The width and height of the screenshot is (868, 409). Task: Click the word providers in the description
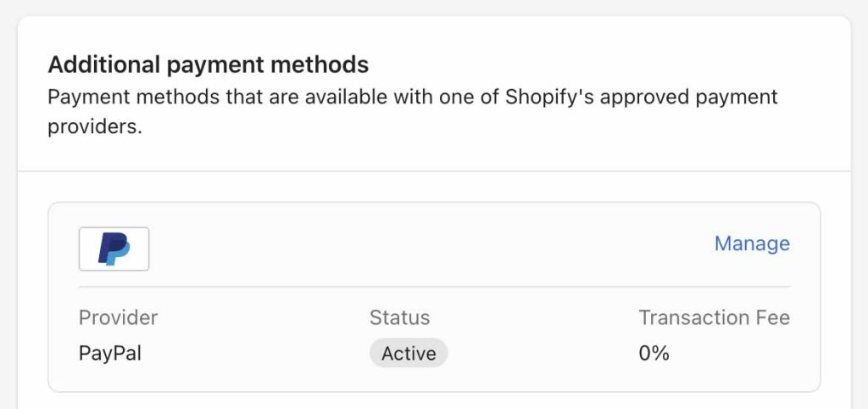[x=92, y=129]
